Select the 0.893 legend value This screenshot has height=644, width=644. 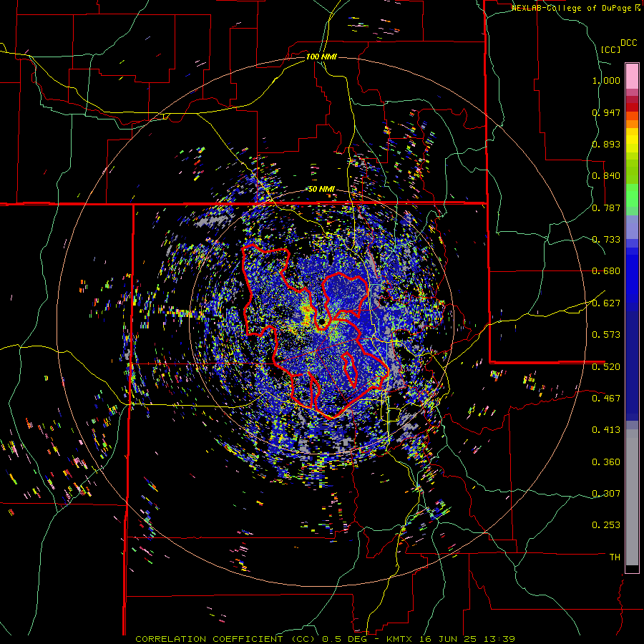(606, 144)
